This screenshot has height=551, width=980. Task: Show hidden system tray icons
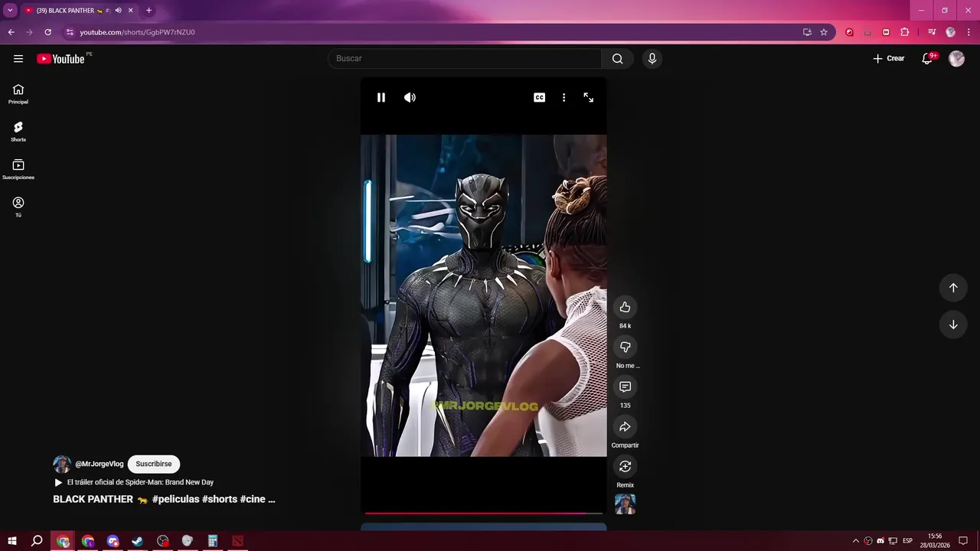click(856, 541)
